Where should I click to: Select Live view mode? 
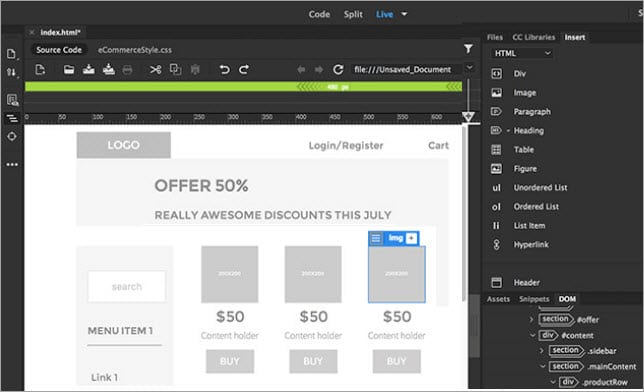click(x=384, y=14)
